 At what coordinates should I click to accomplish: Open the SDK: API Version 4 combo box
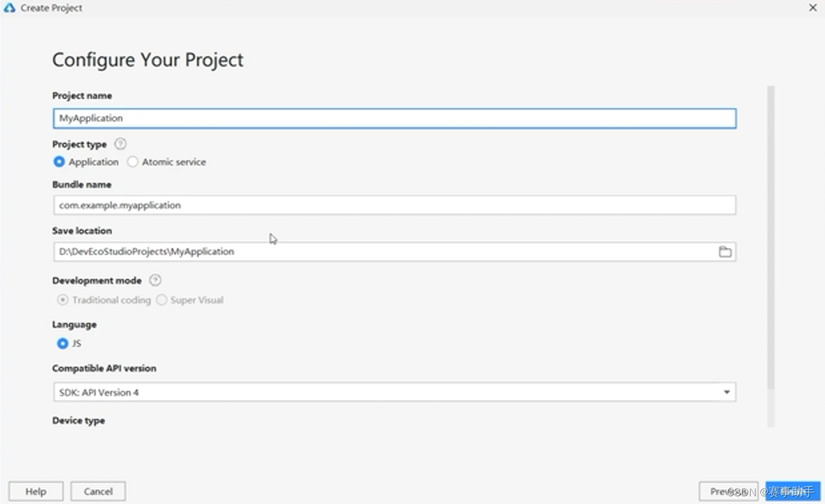coord(394,392)
